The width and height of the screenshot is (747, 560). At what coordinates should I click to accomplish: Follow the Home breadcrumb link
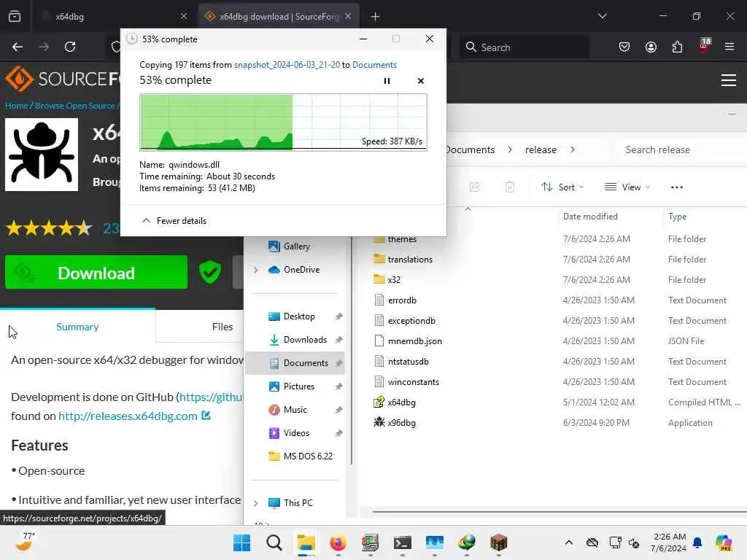pyautogui.click(x=16, y=106)
